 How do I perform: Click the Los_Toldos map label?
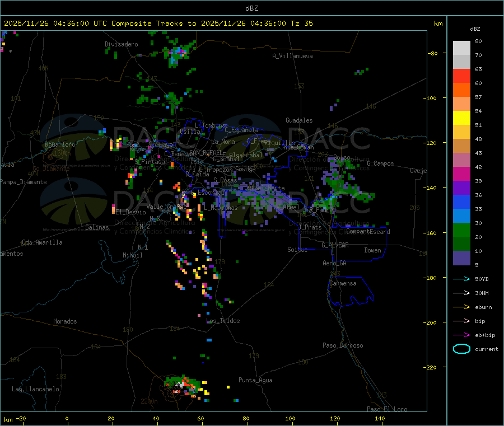point(223,321)
